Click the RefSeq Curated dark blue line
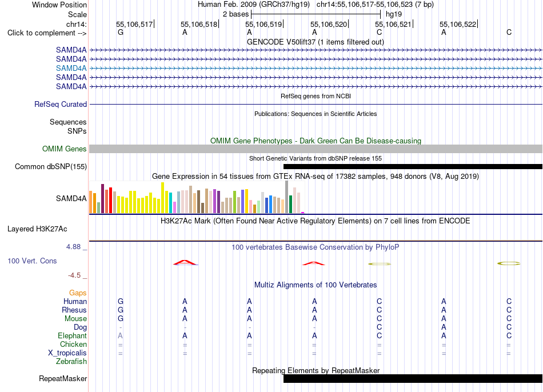Image resolution: width=543 pixels, height=392 pixels. 316,104
